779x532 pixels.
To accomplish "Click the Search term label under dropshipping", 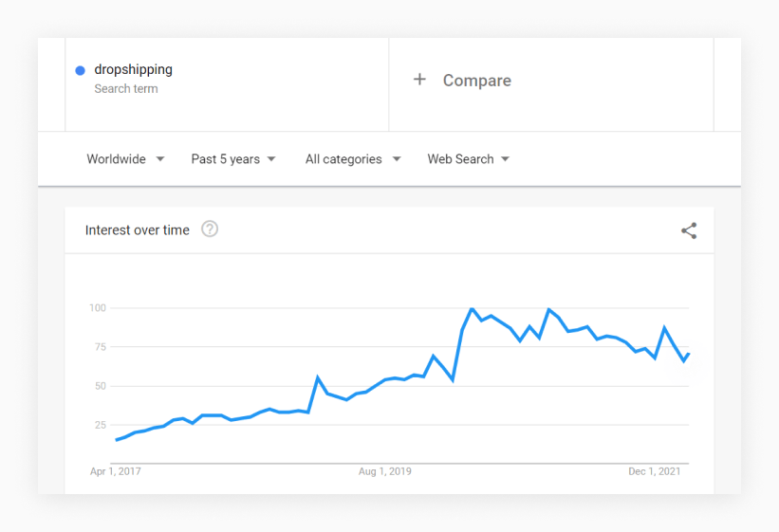I will pyautogui.click(x=126, y=89).
